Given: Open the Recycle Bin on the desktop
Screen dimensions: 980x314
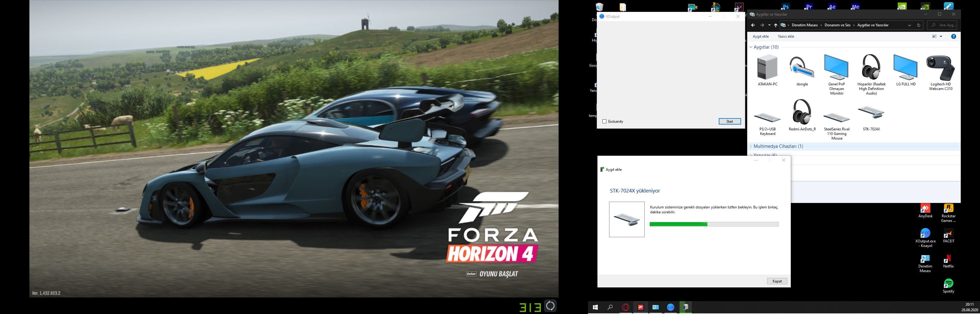Looking at the screenshot, I should point(600,7).
